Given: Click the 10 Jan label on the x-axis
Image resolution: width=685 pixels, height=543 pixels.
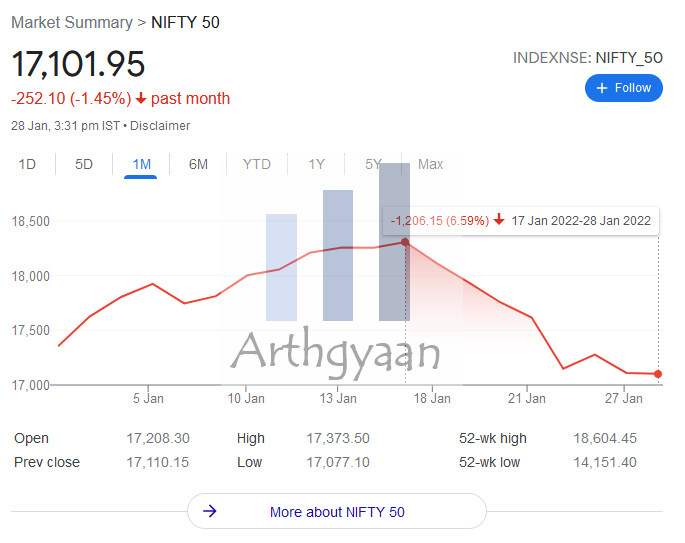Looking at the screenshot, I should coord(246,398).
